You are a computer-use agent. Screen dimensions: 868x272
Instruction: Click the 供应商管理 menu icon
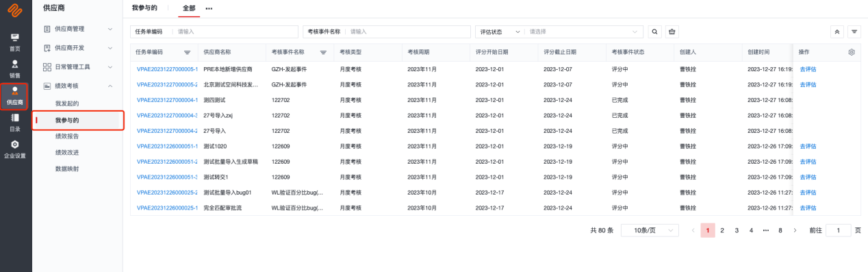[x=47, y=29]
